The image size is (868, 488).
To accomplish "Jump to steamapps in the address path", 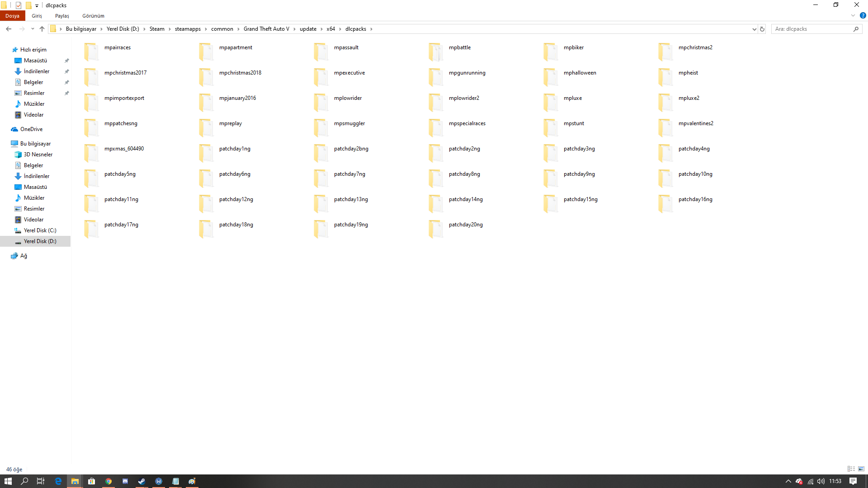I will point(188,29).
